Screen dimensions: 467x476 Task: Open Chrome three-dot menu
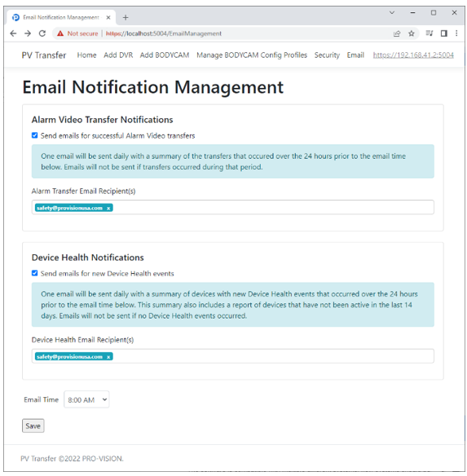(456, 33)
